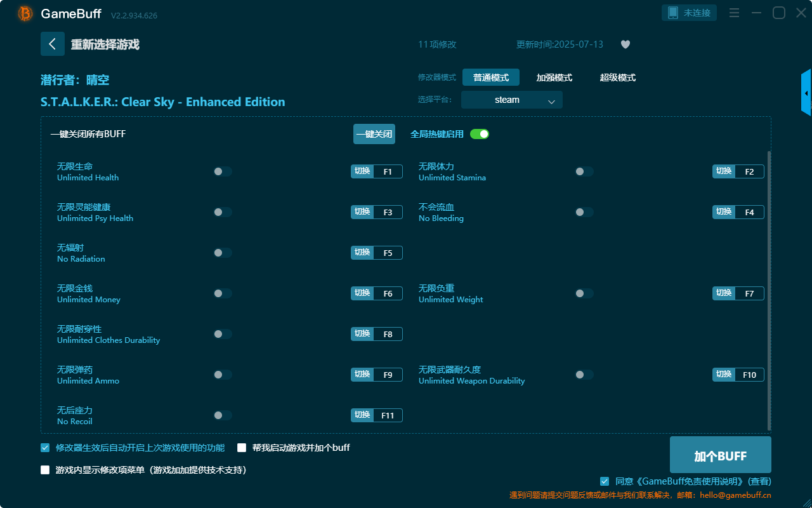812x508 pixels.
Task: Click 切换 button for F5 hotkey
Action: 362,253
